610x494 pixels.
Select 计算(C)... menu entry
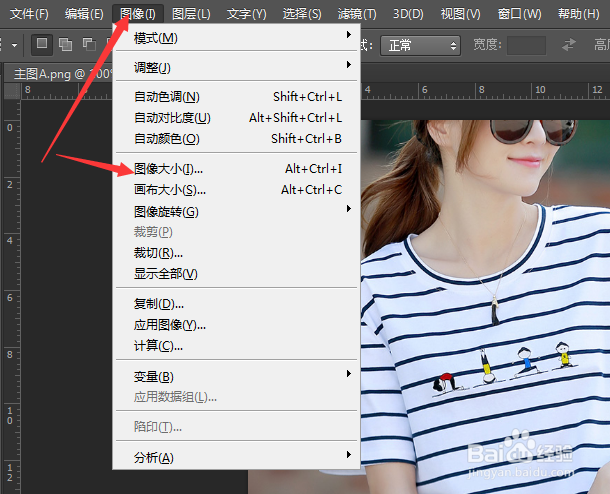coord(237,345)
